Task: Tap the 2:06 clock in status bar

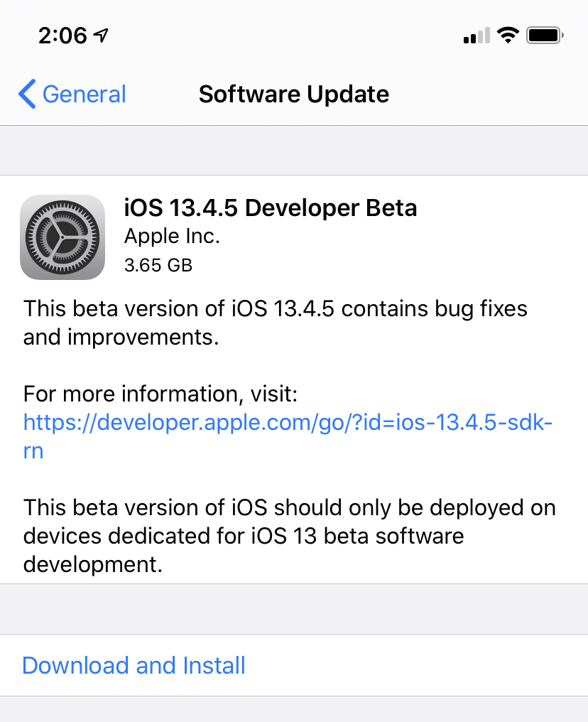Action: tap(62, 35)
